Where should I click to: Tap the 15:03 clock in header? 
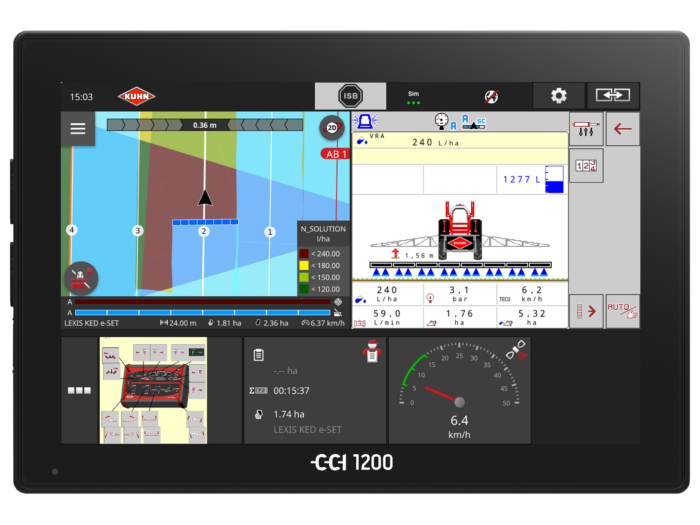tap(81, 97)
